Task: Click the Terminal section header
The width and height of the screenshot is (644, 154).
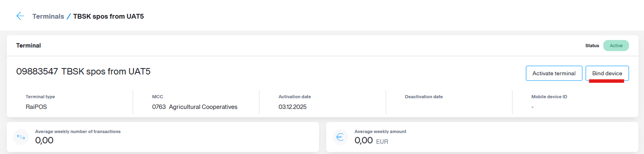Action: point(29,45)
